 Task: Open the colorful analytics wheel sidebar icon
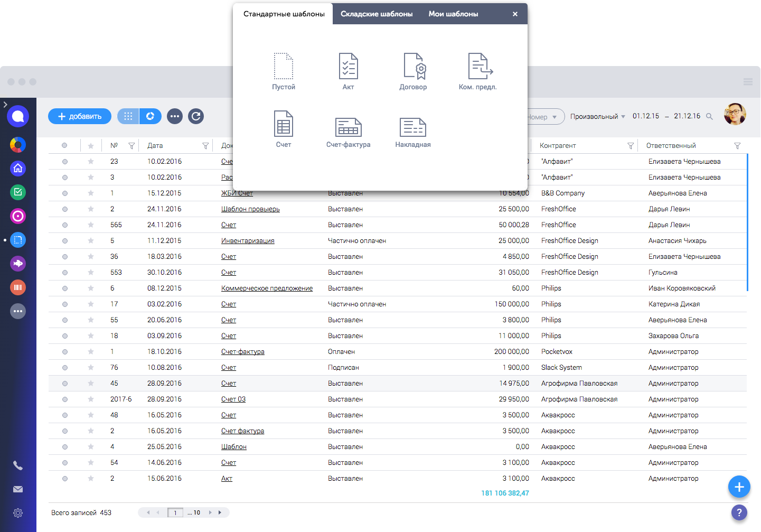(x=18, y=145)
